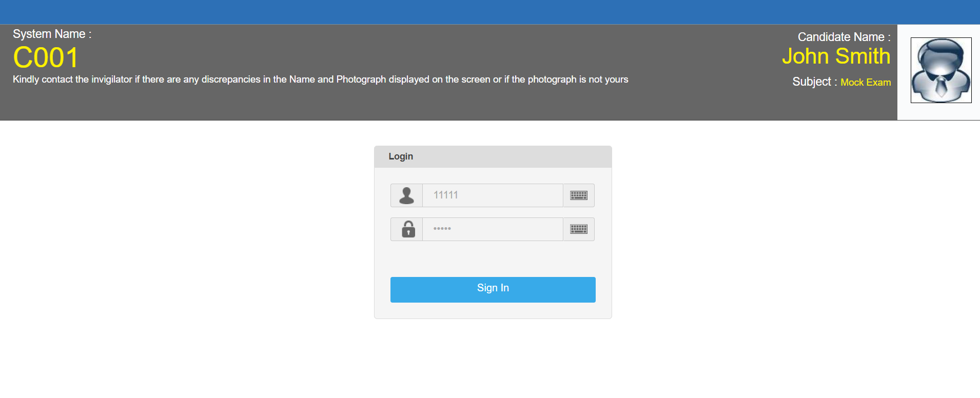Click the user silhouette icon
The height and width of the screenshot is (398, 980).
406,195
